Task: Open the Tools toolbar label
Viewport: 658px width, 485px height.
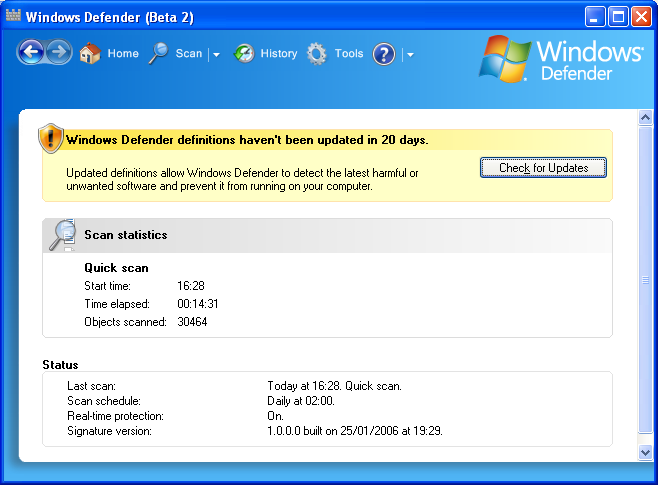Action: click(x=349, y=53)
